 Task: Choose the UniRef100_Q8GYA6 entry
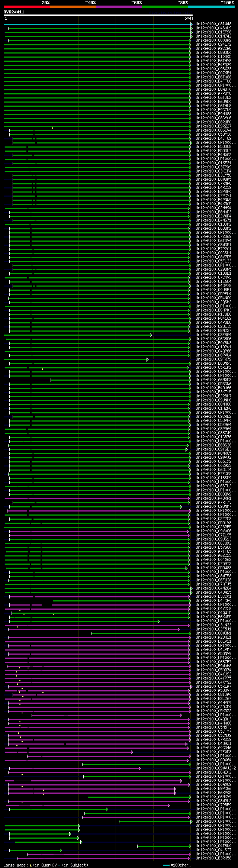pos(213,118)
